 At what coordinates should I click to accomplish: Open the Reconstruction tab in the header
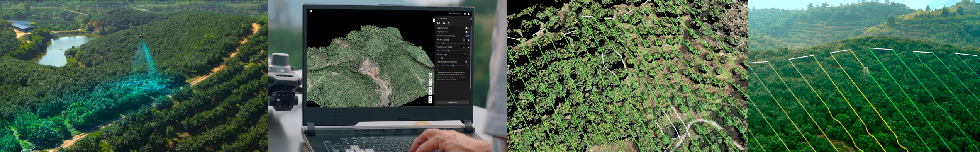pyautogui.click(x=455, y=14)
